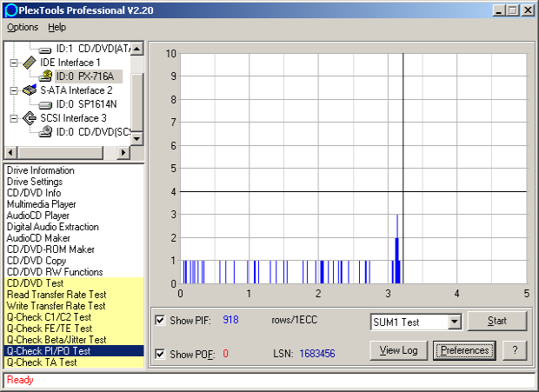This screenshot has width=539, height=392.
Task: Close the PlexTools window
Action: (x=528, y=10)
